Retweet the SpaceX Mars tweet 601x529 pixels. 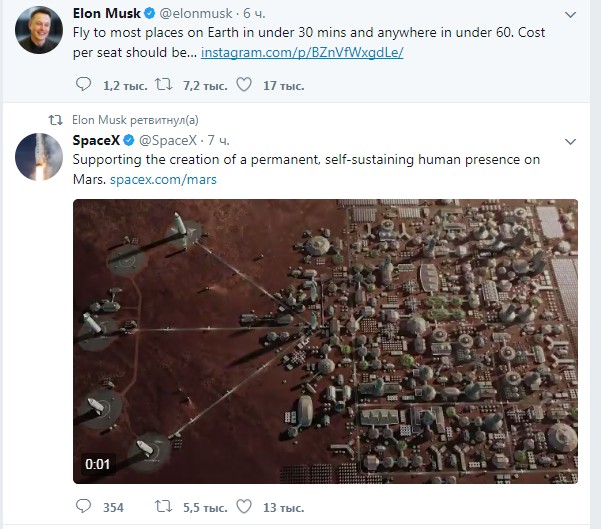tap(164, 506)
